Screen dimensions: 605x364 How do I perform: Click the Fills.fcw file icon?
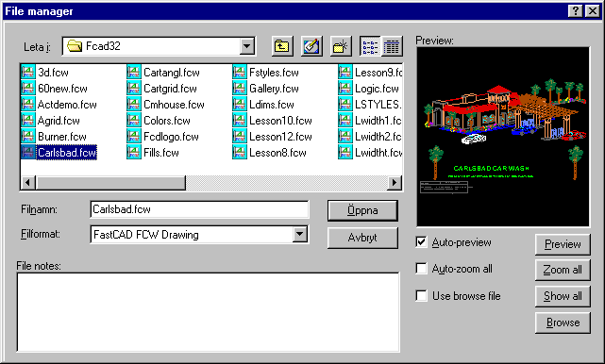134,153
